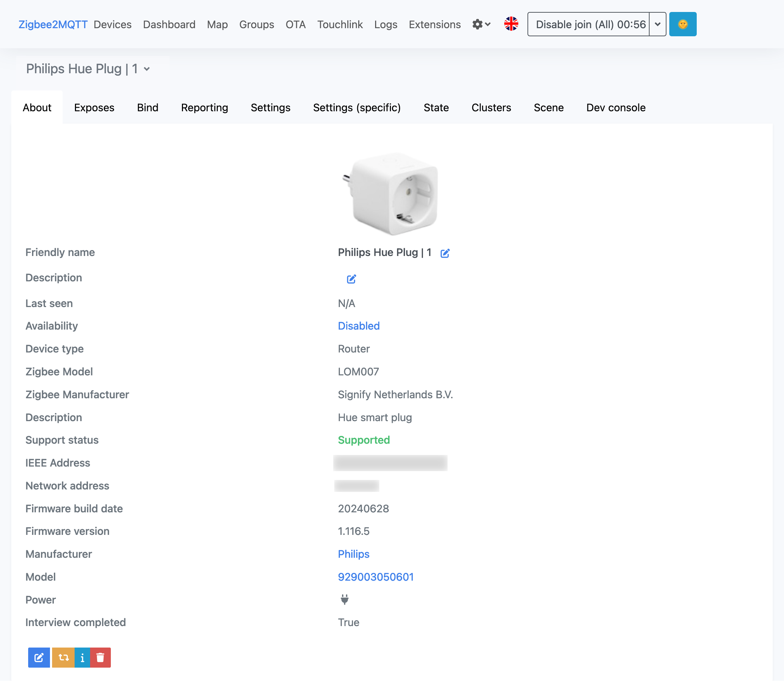The image size is (784, 681).
Task: Open the model 929003050601 link
Action: point(376,576)
